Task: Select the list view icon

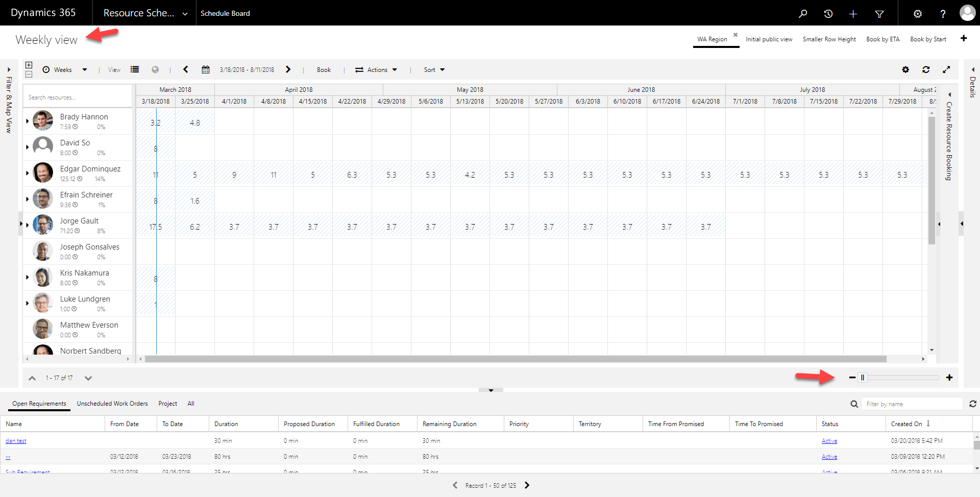Action: point(134,69)
